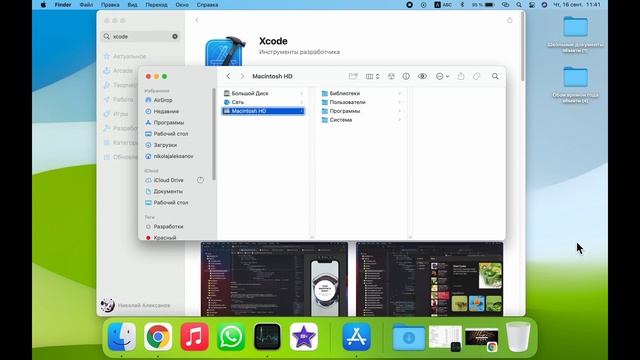This screenshot has height=360, width=640.
Task: Open Загрузки in Finder sidebar
Action: tap(165, 145)
